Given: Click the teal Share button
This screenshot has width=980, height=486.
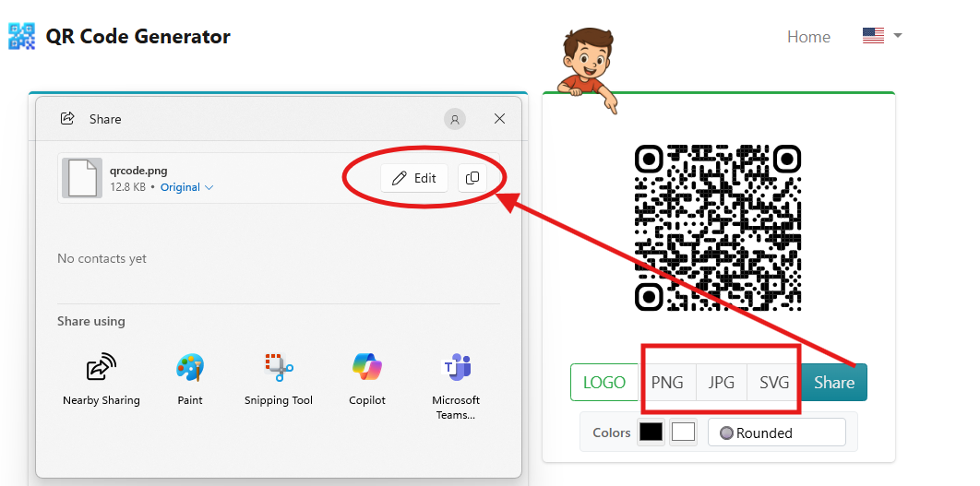Looking at the screenshot, I should point(834,383).
